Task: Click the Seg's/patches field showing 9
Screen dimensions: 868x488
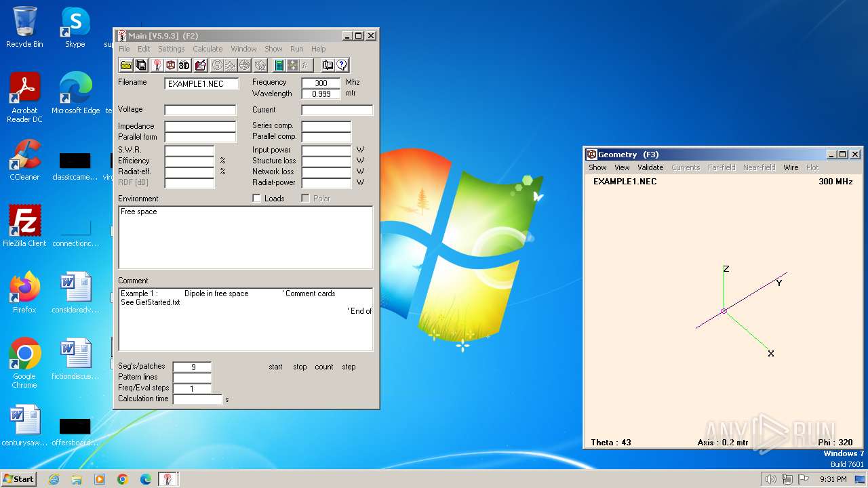Action: pyautogui.click(x=193, y=367)
